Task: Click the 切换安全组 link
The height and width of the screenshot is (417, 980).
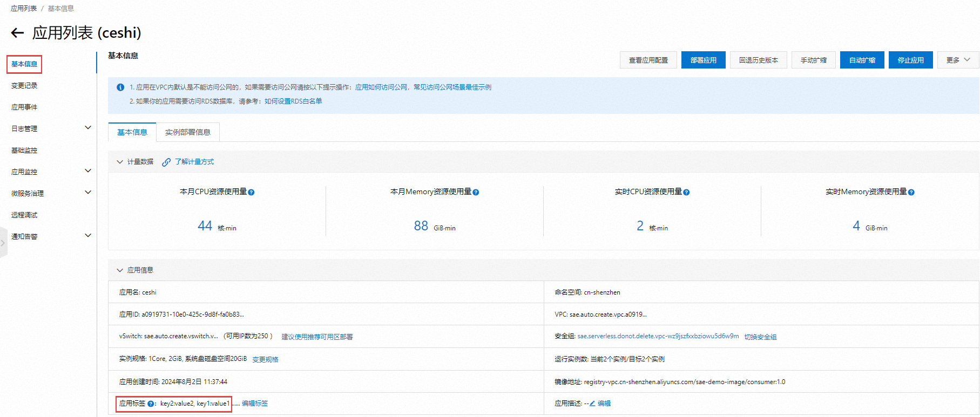Action: pos(760,337)
